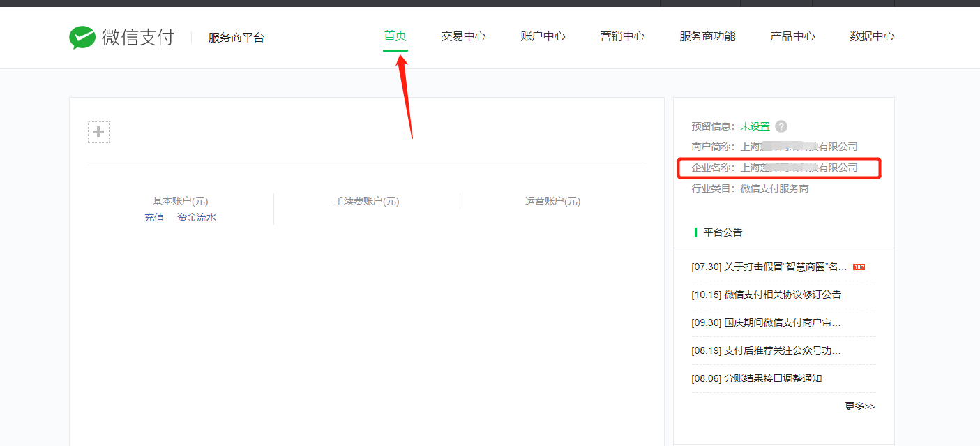This screenshot has height=446, width=980.
Task: Click the red TOP badge on announcement
Action: click(x=859, y=267)
